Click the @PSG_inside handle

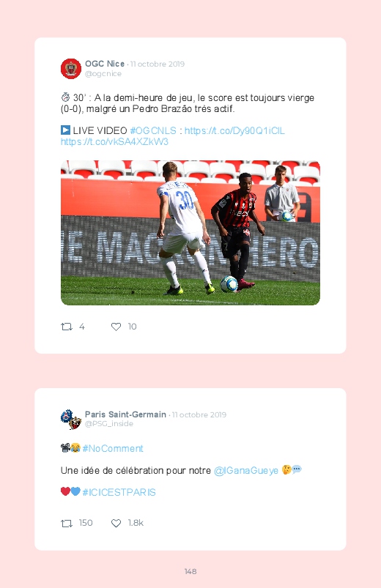[x=109, y=424]
